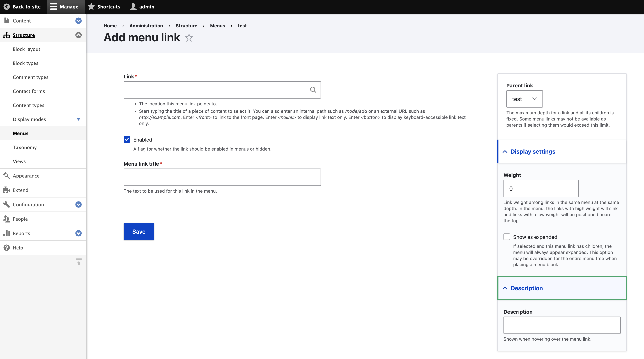
Task: Disable the Enabled checkbox
Action: click(x=127, y=140)
